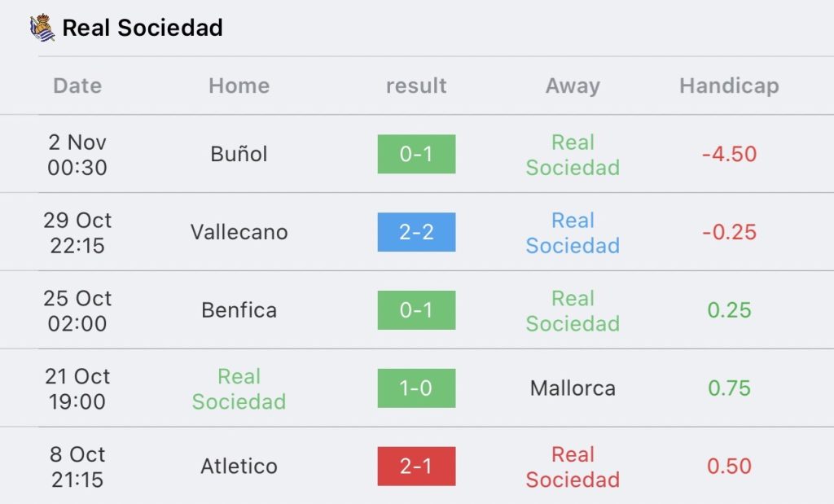This screenshot has width=834, height=504.
Task: Select the -4.50 handicap value
Action: coord(729,154)
